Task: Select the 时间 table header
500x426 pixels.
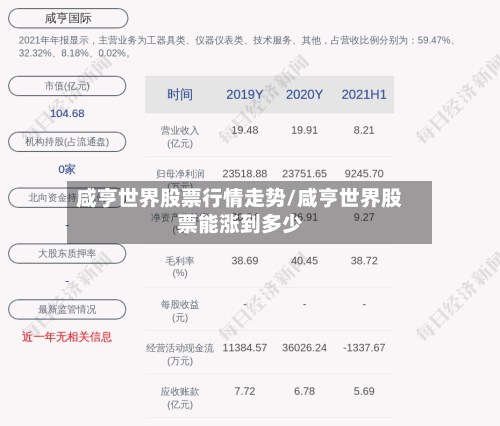Action: point(180,95)
